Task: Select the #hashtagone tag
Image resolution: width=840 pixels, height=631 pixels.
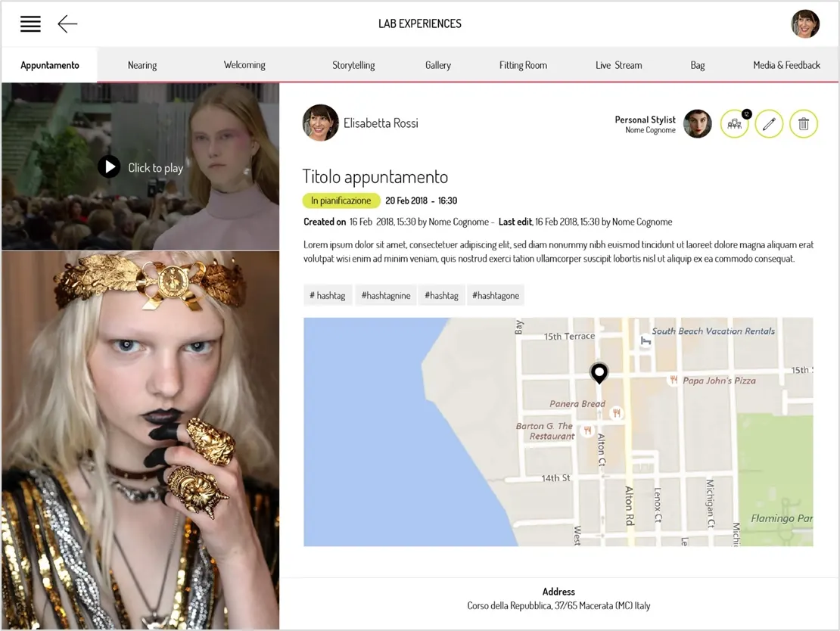Action: [496, 295]
